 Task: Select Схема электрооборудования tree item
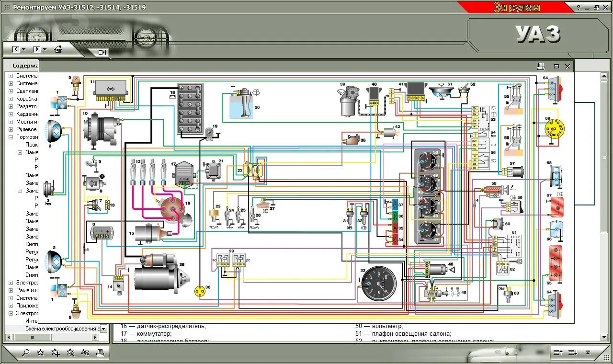[x=62, y=329]
